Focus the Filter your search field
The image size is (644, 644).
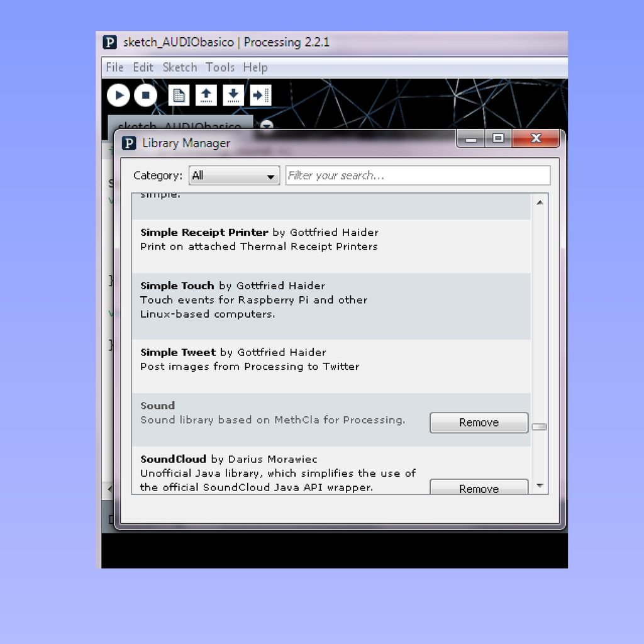pyautogui.click(x=418, y=175)
